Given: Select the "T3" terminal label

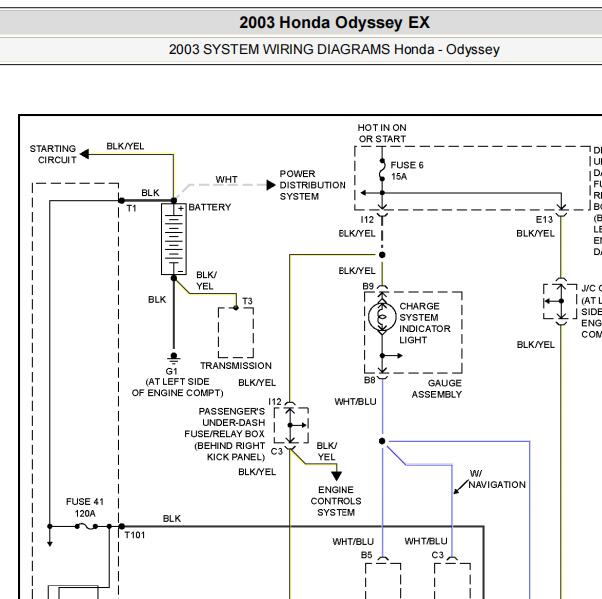Looking at the screenshot, I should tap(247, 301).
